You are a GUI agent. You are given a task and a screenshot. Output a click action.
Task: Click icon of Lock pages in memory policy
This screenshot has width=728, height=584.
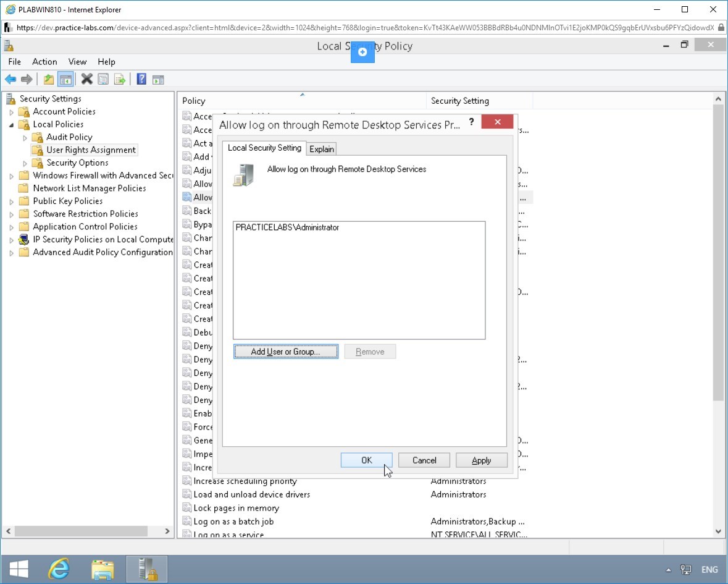186,508
